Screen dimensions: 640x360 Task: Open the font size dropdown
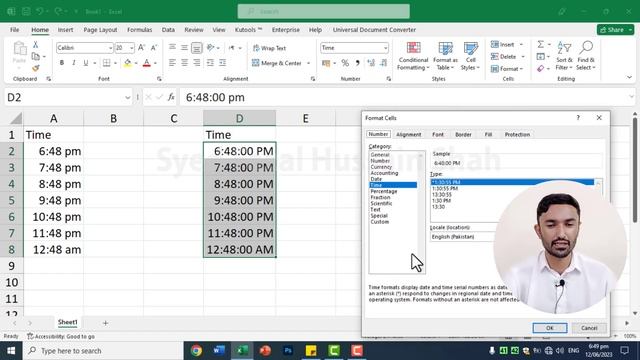click(131, 48)
